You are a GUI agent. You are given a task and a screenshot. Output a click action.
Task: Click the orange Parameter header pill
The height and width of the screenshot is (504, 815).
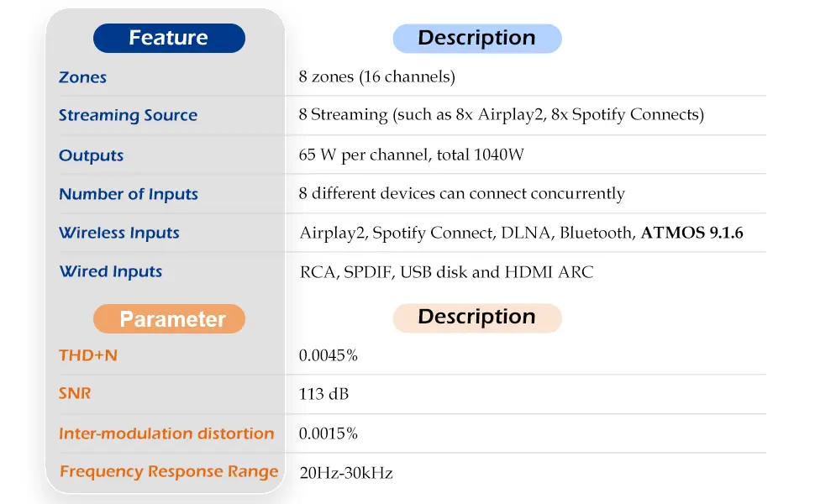169,319
